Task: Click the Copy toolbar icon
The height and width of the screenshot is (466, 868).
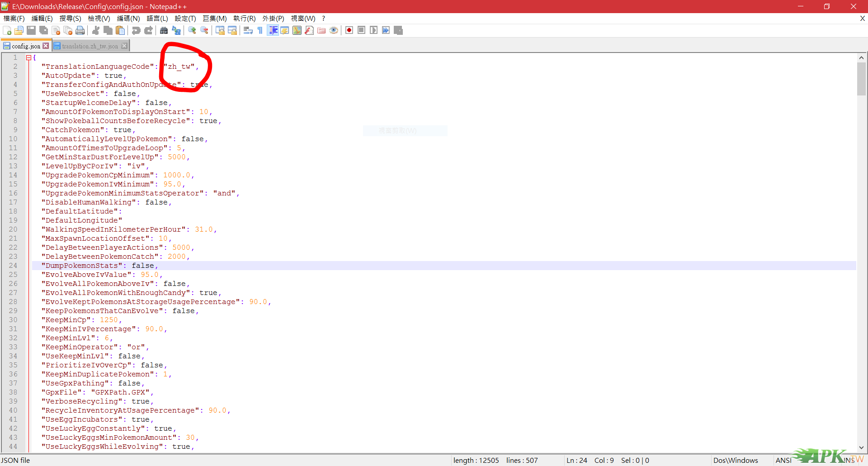Action: coord(108,30)
